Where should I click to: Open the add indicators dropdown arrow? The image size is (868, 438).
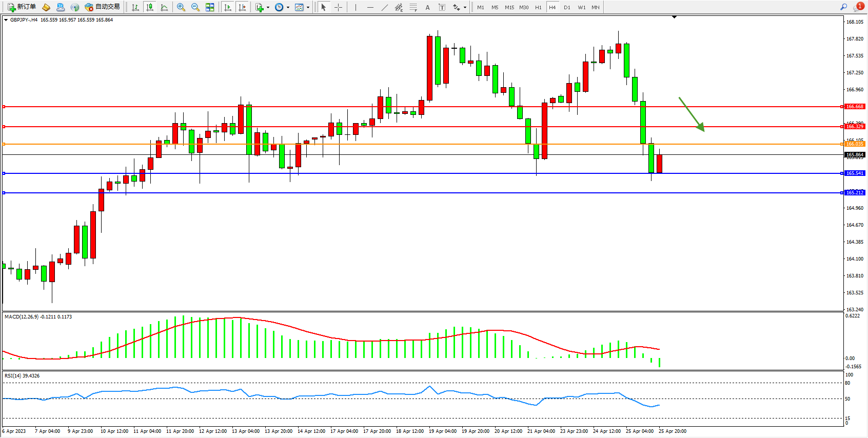click(268, 7)
